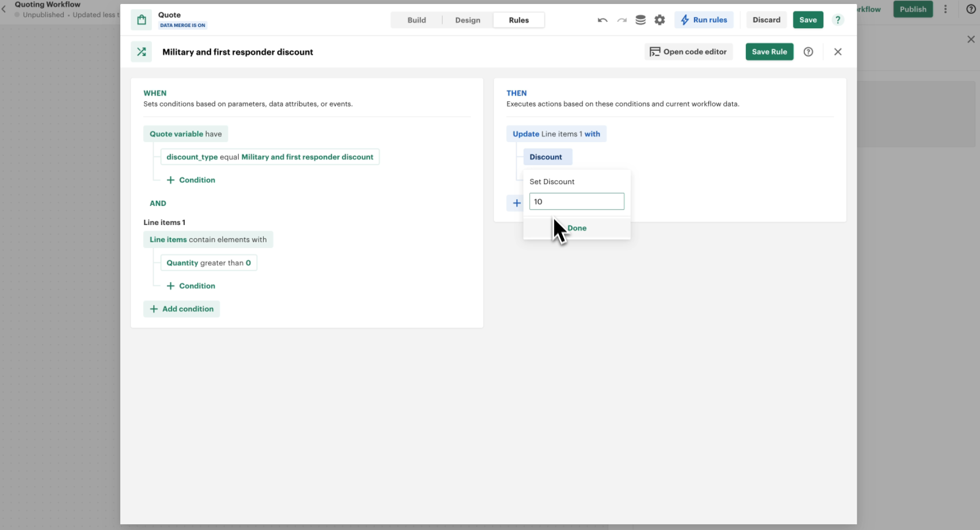
Task: Click the Add condition button
Action: coord(181,309)
